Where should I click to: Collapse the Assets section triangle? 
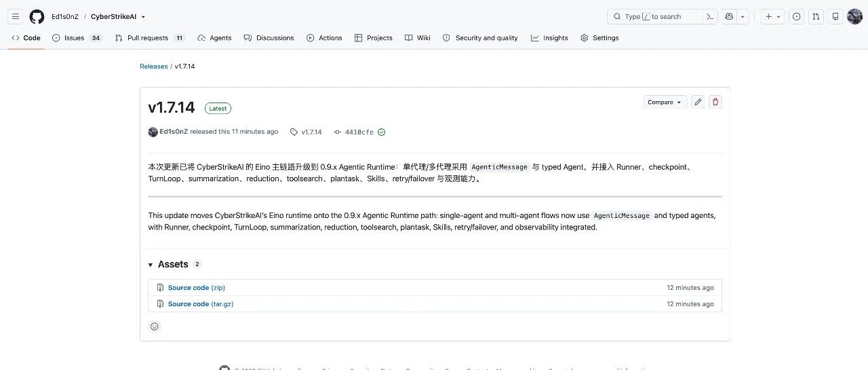point(151,265)
